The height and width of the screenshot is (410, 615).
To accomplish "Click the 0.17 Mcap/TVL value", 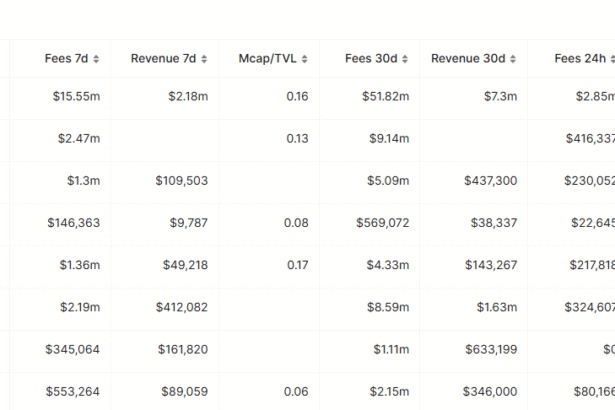I will [297, 265].
